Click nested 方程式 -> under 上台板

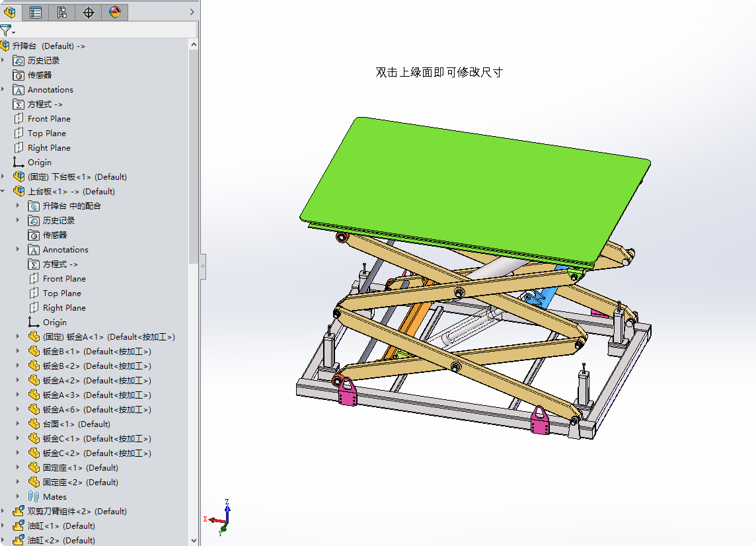[x=60, y=264]
